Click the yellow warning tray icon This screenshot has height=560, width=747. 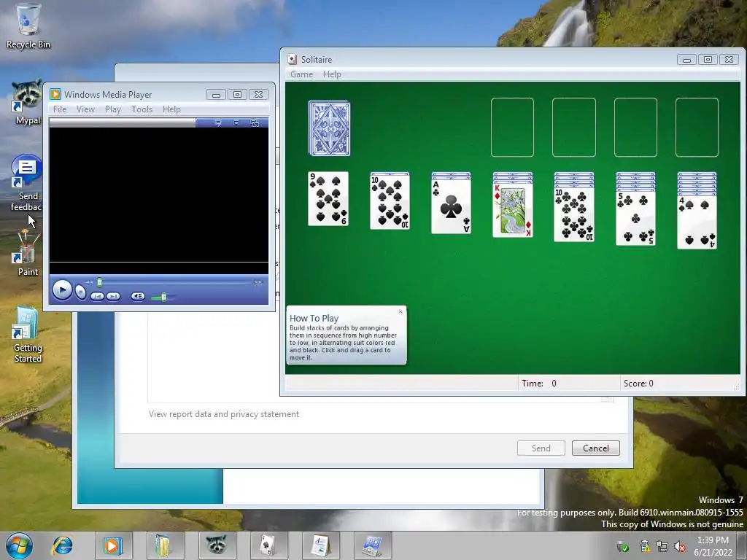click(645, 546)
